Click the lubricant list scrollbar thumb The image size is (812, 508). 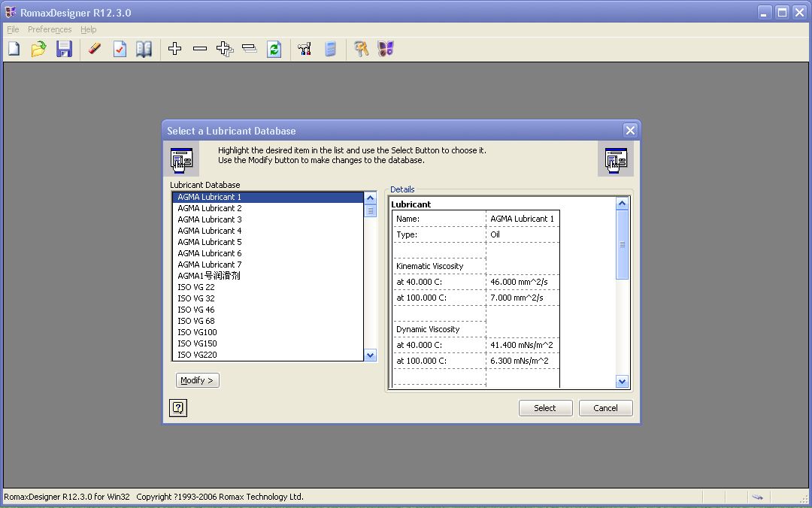(x=370, y=210)
